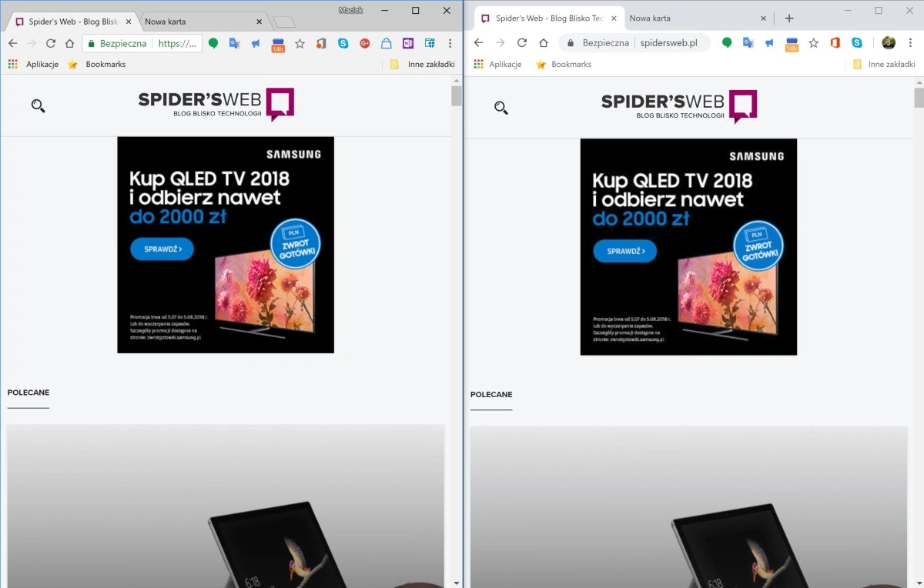
Task: Open profile avatar in right Chrome window
Action: click(889, 43)
